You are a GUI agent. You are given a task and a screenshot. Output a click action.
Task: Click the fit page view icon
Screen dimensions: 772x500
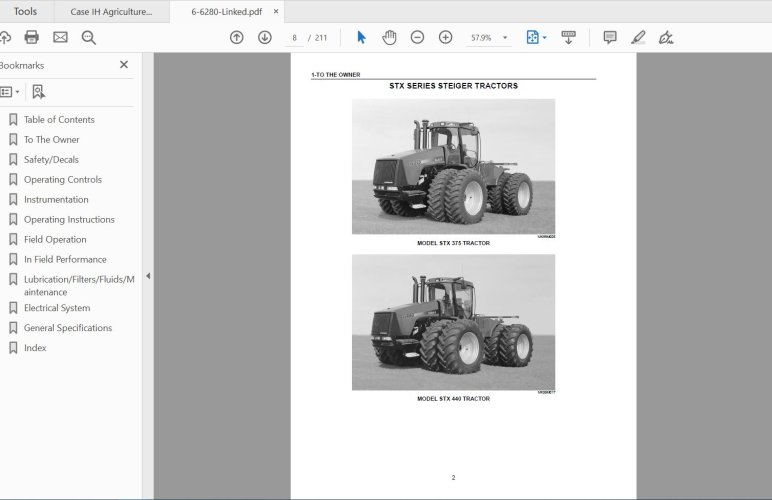[532, 37]
